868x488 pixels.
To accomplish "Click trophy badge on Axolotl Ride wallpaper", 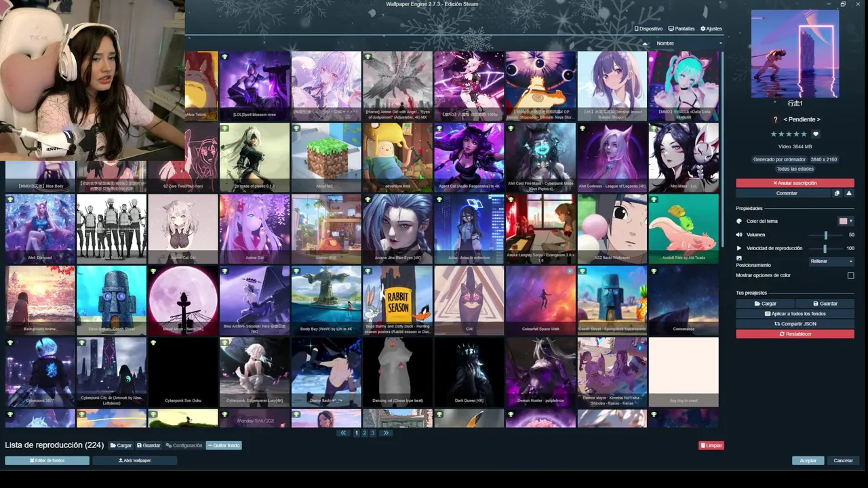I will 654,200.
